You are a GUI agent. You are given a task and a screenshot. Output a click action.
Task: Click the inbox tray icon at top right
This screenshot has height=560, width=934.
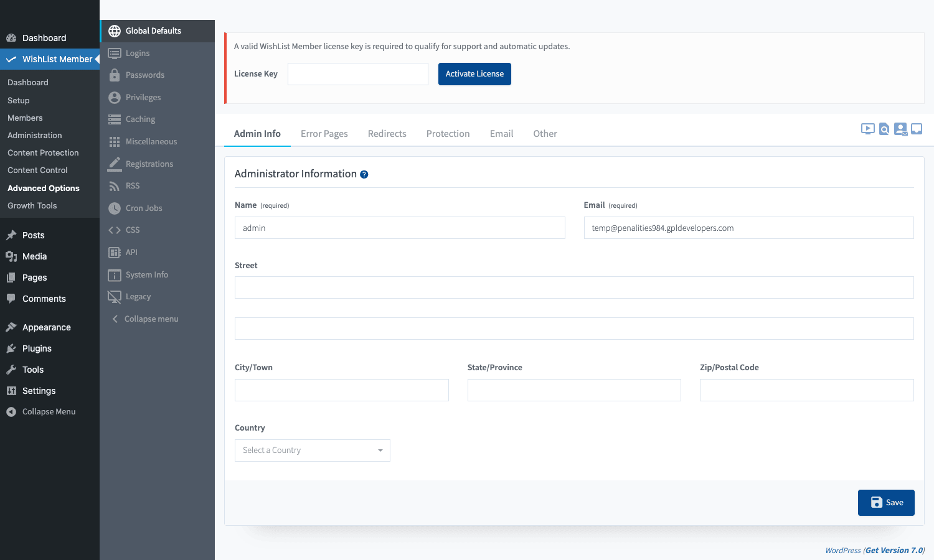point(917,129)
